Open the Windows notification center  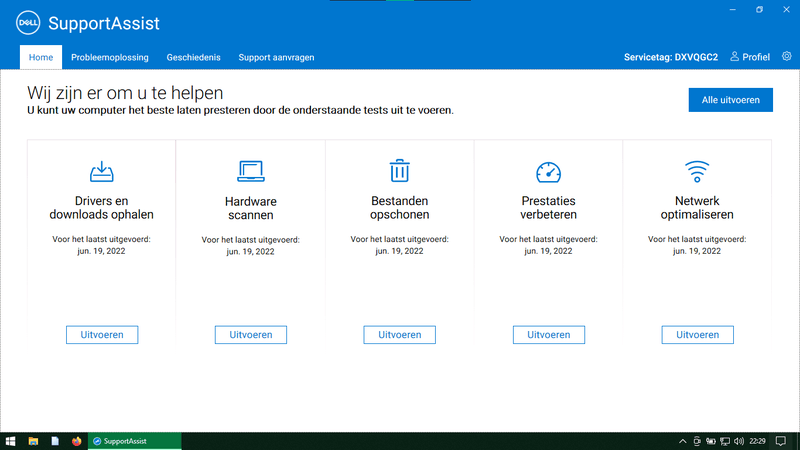[x=781, y=441]
